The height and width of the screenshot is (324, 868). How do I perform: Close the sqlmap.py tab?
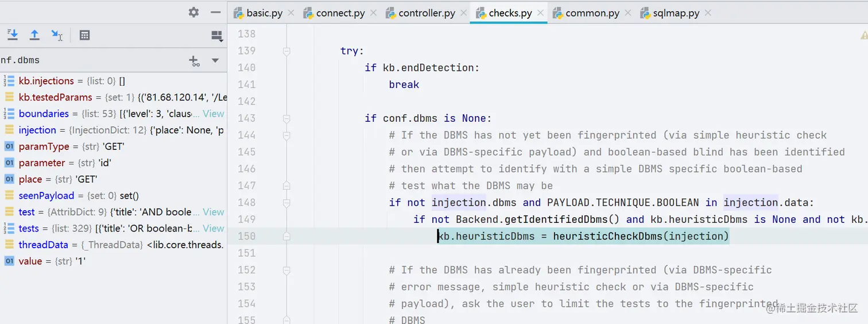click(x=708, y=13)
